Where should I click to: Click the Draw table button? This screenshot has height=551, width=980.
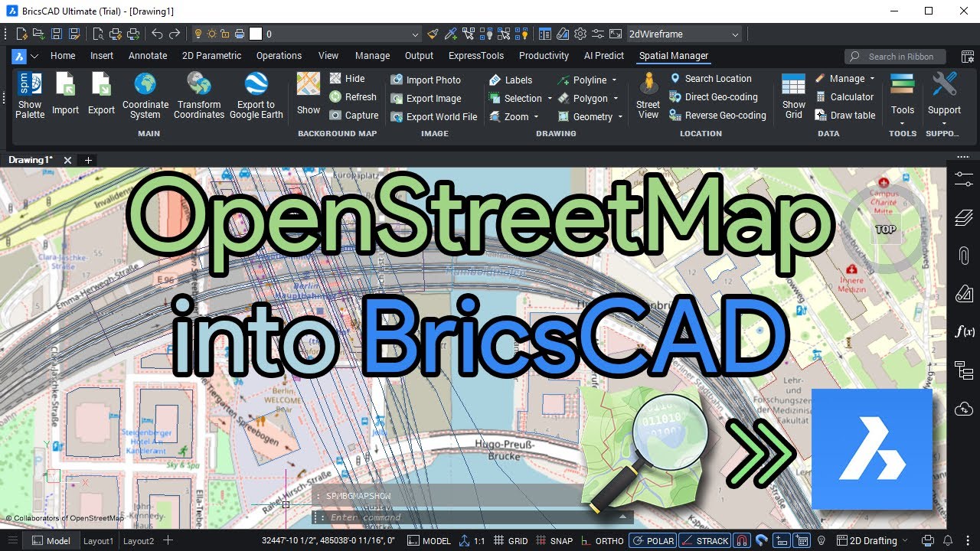tap(845, 115)
